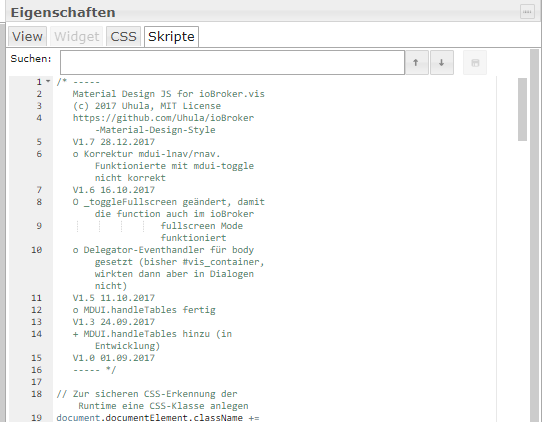Click the outer panel vertical scrollbar
This screenshot has width=542, height=422.
tap(534, 235)
